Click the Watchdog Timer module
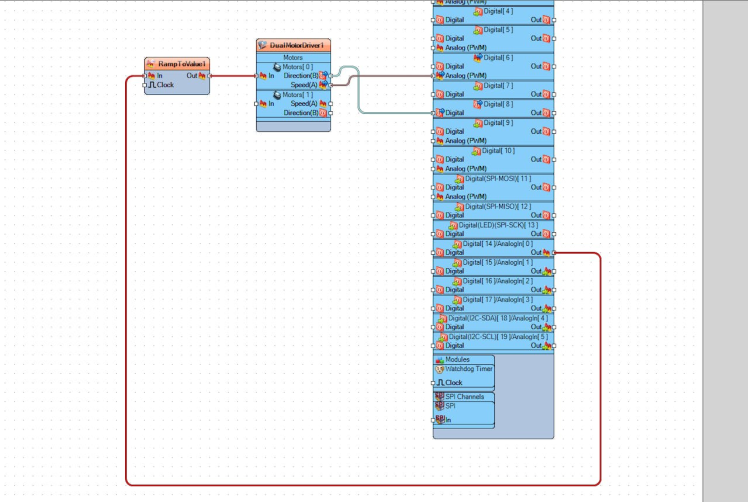 464,369
